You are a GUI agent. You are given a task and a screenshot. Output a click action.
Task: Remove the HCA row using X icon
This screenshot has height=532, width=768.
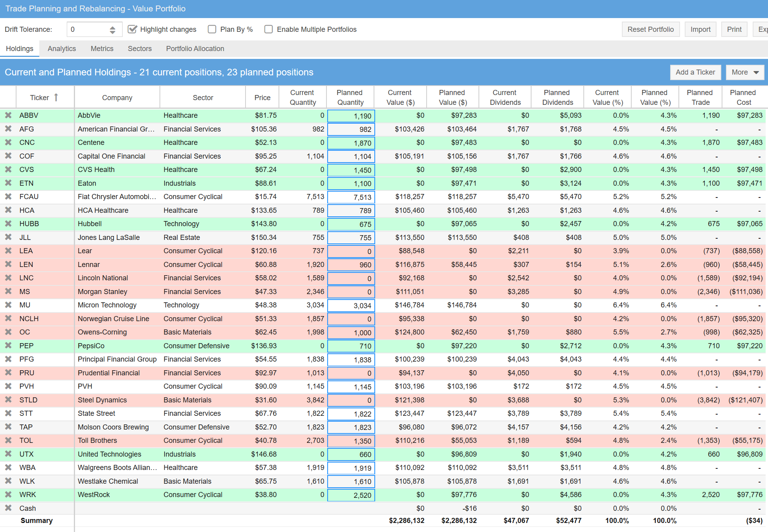8,210
